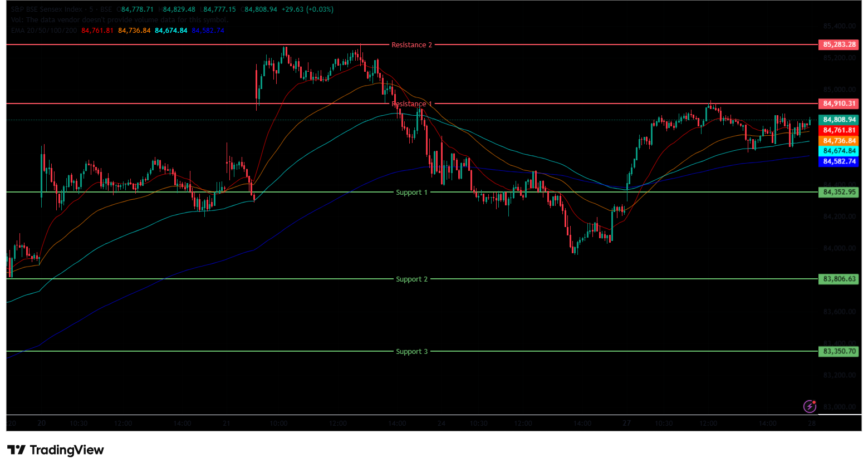Click the red 84,761.81 EMA price tag

pos(838,130)
